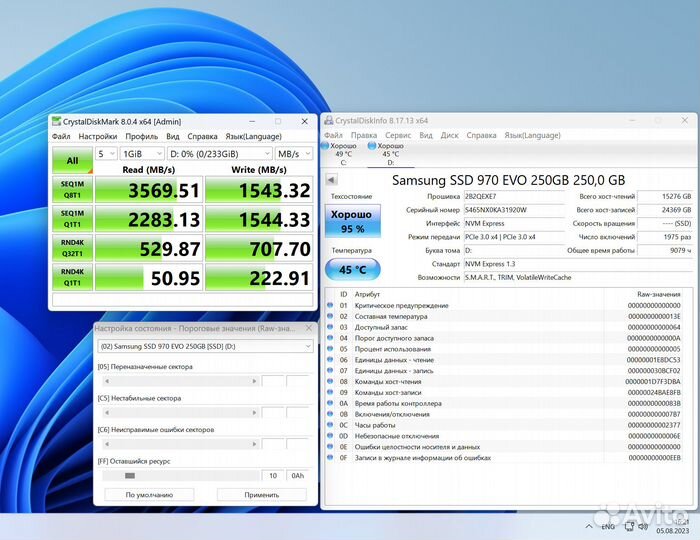Close the Настройка состояния dialog
Screen dimensions: 700x540
tap(308, 328)
